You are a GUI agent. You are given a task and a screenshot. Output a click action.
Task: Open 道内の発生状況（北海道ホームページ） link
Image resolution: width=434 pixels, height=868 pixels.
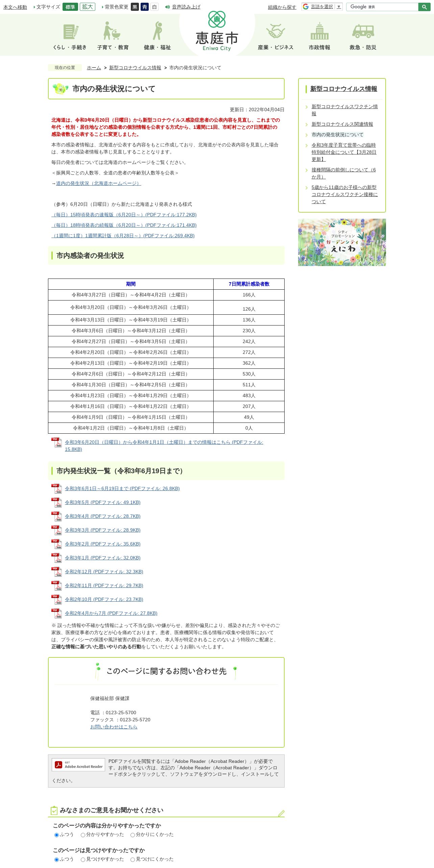[99, 183]
